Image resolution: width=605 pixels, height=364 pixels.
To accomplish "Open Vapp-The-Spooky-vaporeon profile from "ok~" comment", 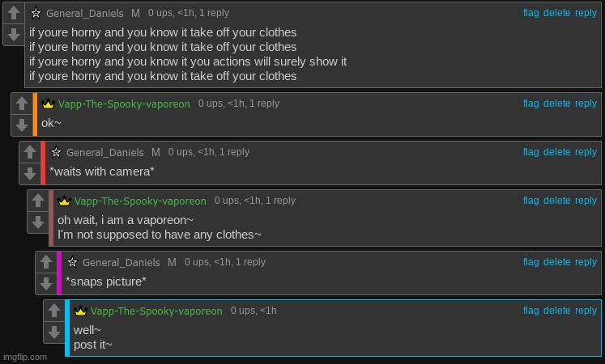I will (124, 104).
